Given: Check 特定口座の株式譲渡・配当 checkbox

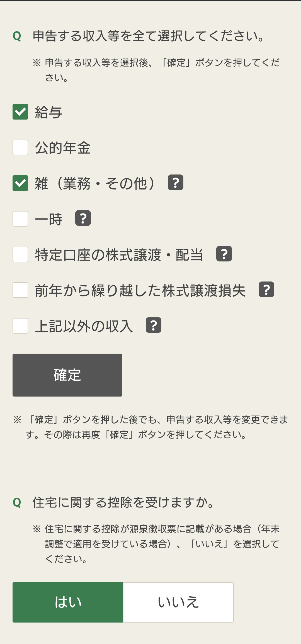Looking at the screenshot, I should click(20, 254).
